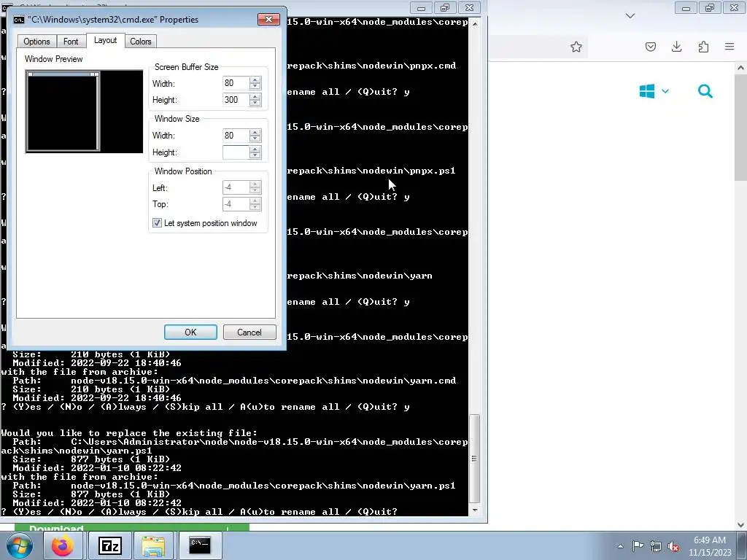Viewport: 747px width, 560px height.
Task: Open Firefox extensions puzzle icon
Action: [x=703, y=47]
